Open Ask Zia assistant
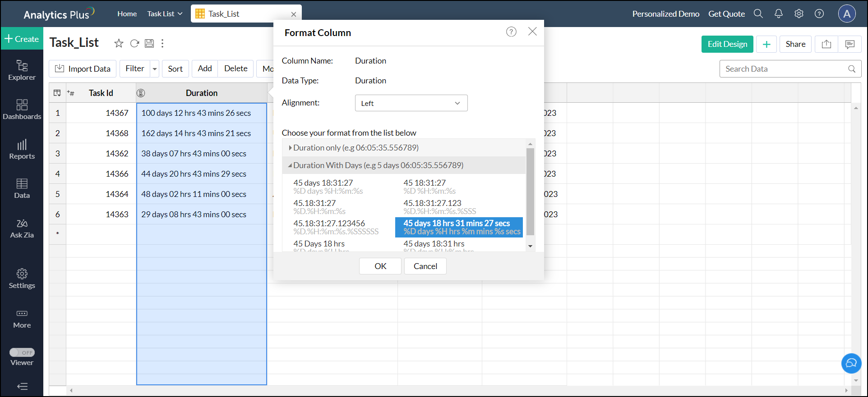This screenshot has width=868, height=397. (22, 228)
